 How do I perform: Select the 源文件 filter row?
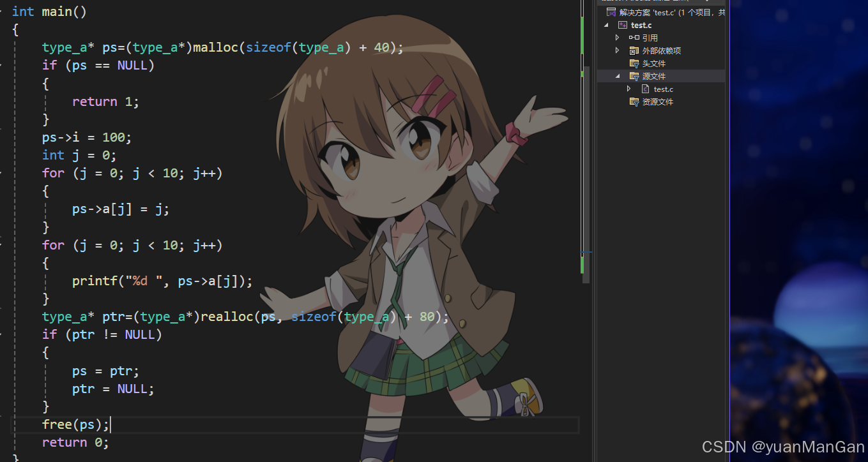coord(661,76)
